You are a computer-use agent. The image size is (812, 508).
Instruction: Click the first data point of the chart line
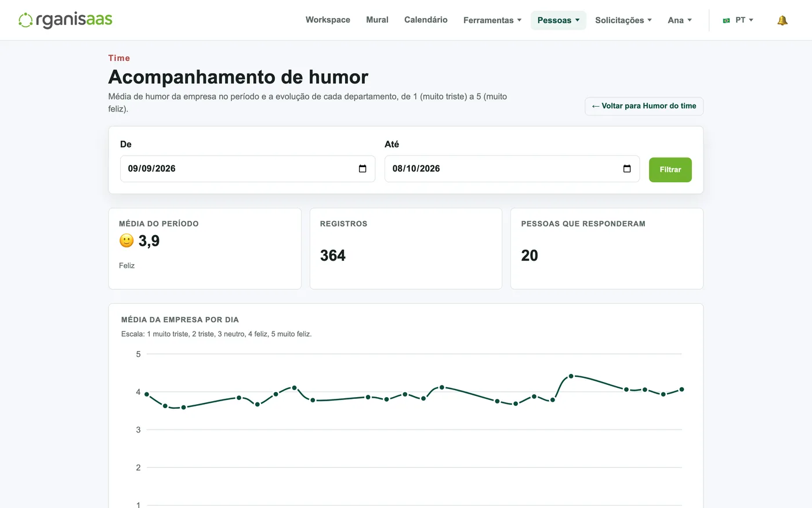[x=147, y=394]
